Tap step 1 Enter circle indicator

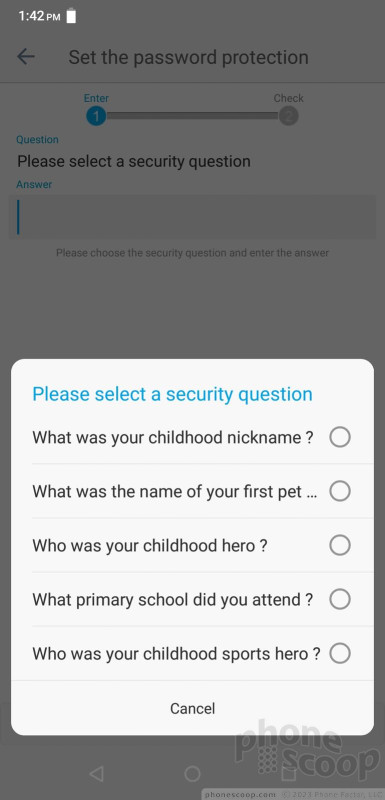coord(96,116)
